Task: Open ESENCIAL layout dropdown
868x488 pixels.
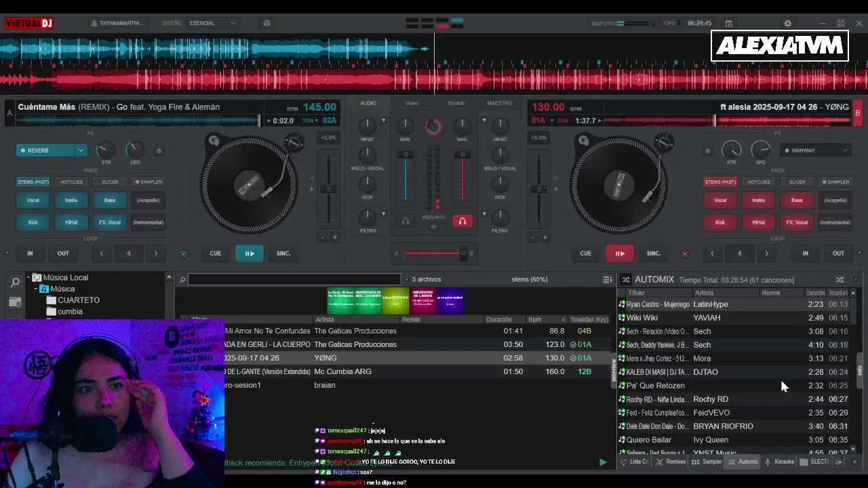Action: pos(213,23)
